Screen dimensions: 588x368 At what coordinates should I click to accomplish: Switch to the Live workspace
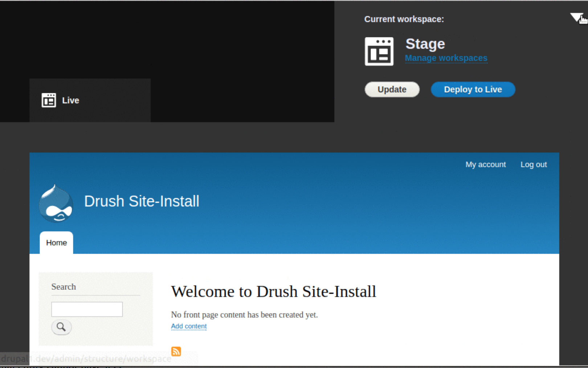click(x=90, y=100)
